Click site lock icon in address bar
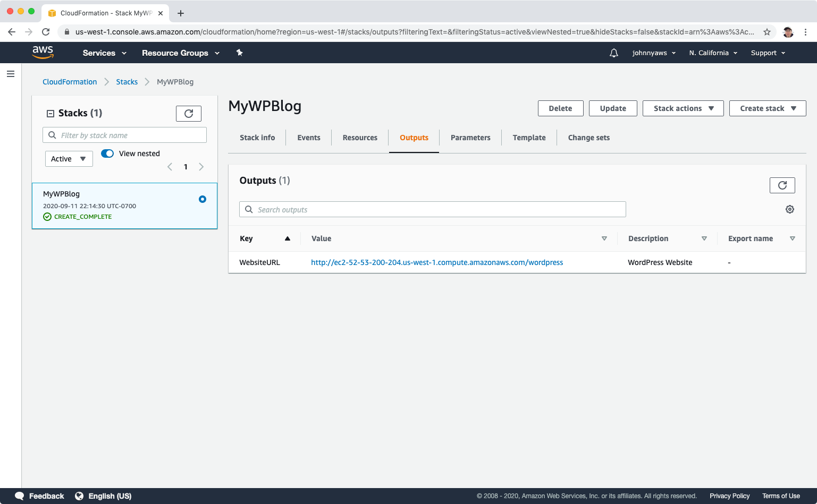 [x=66, y=32]
